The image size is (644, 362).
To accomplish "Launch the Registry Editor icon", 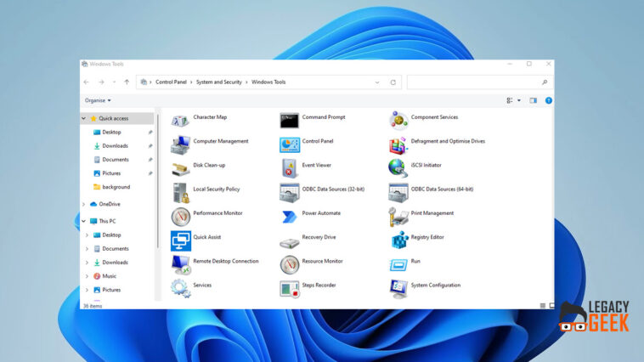I will point(398,240).
